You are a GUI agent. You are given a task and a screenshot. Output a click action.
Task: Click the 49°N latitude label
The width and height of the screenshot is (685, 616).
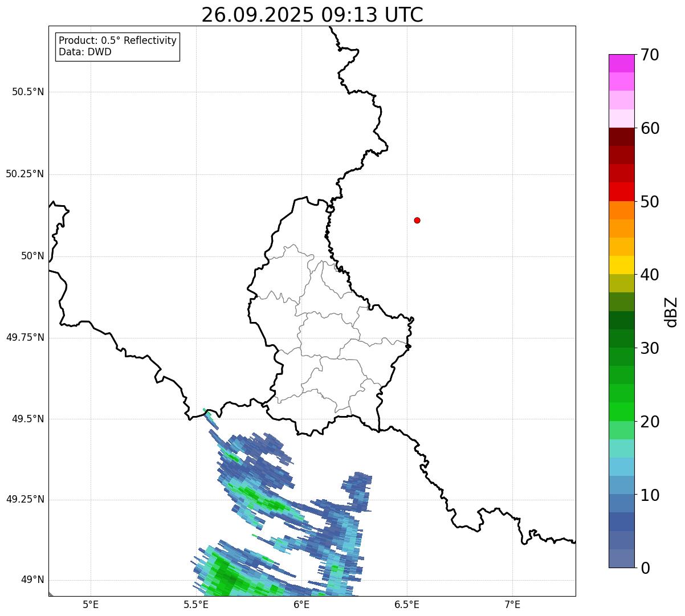tap(32, 580)
